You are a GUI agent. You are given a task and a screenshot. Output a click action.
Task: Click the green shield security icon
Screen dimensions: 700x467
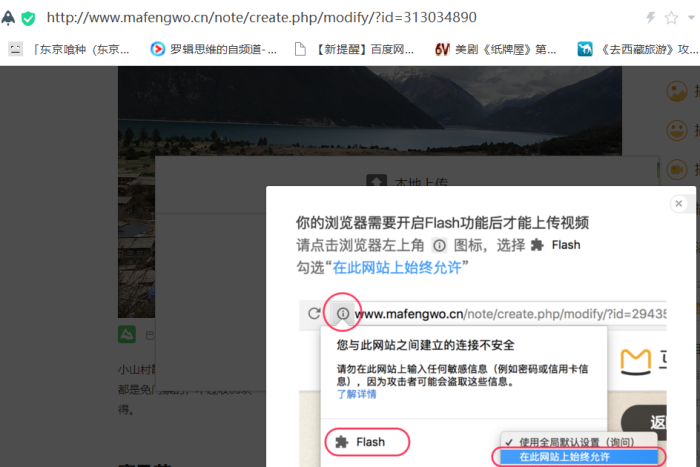click(28, 18)
